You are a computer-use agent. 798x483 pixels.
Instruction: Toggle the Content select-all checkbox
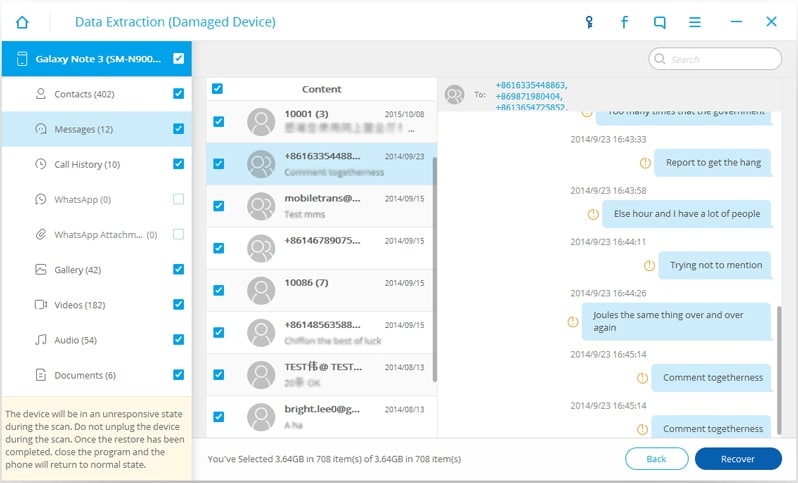(217, 89)
